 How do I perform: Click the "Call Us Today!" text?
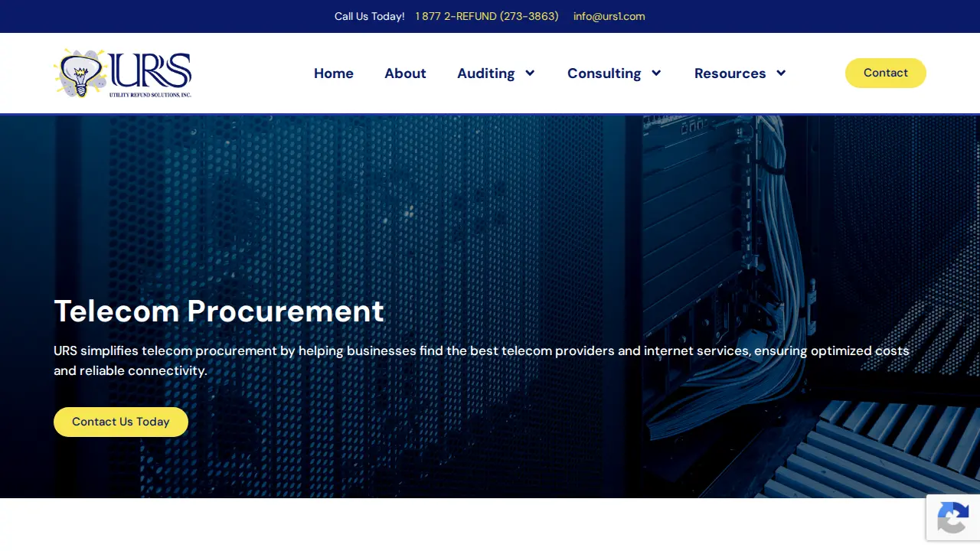[x=369, y=16]
